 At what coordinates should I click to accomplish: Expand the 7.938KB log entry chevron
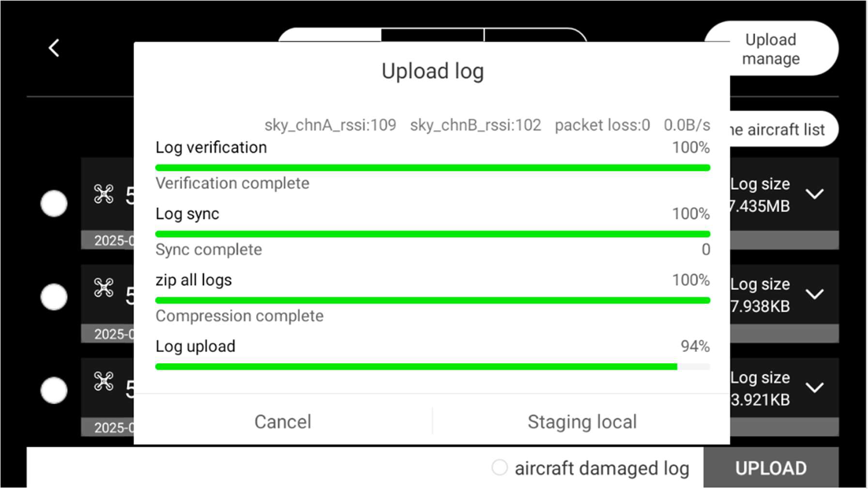tap(815, 294)
